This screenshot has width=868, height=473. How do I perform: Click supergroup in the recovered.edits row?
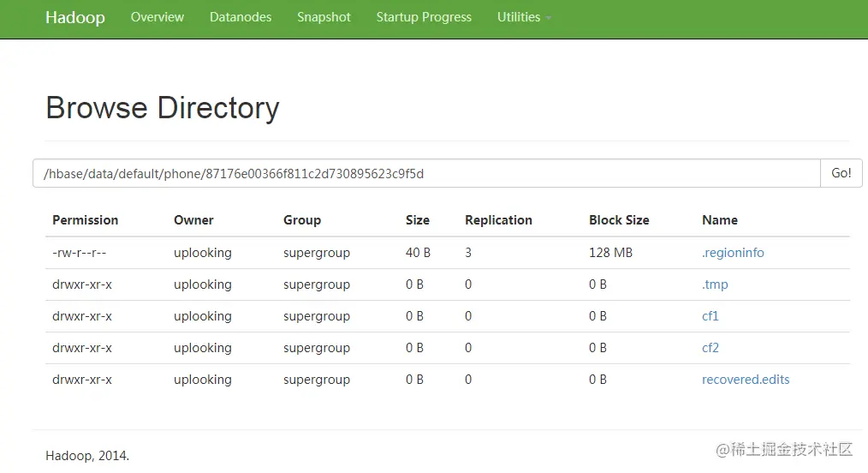pyautogui.click(x=317, y=380)
